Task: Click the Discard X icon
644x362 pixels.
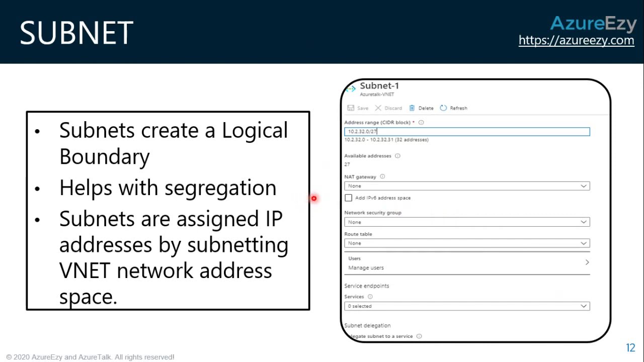Action: click(378, 108)
